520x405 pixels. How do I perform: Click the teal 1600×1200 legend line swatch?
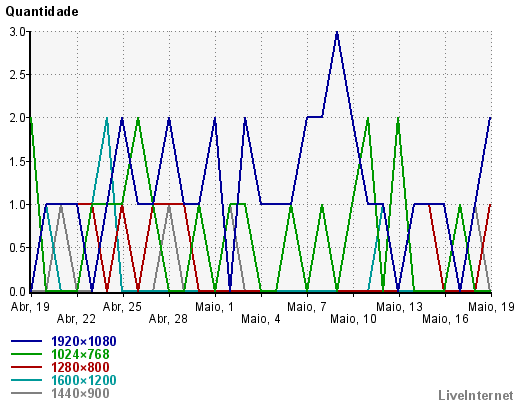(27, 380)
